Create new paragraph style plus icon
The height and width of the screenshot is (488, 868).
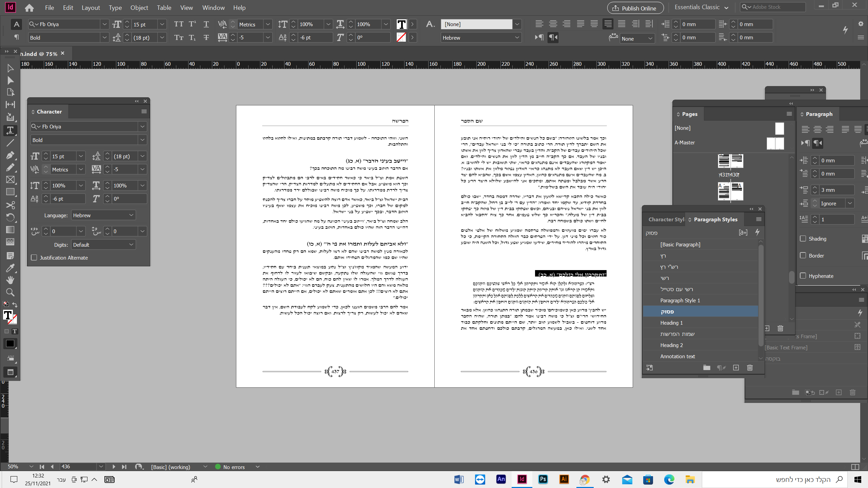tap(736, 368)
